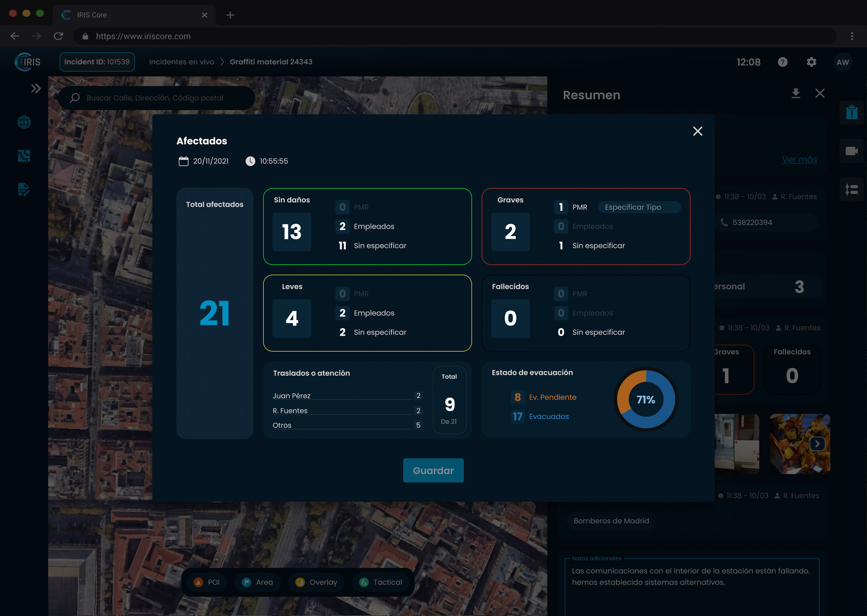The height and width of the screenshot is (616, 867).
Task: Open the settings gear icon
Action: pos(811,62)
